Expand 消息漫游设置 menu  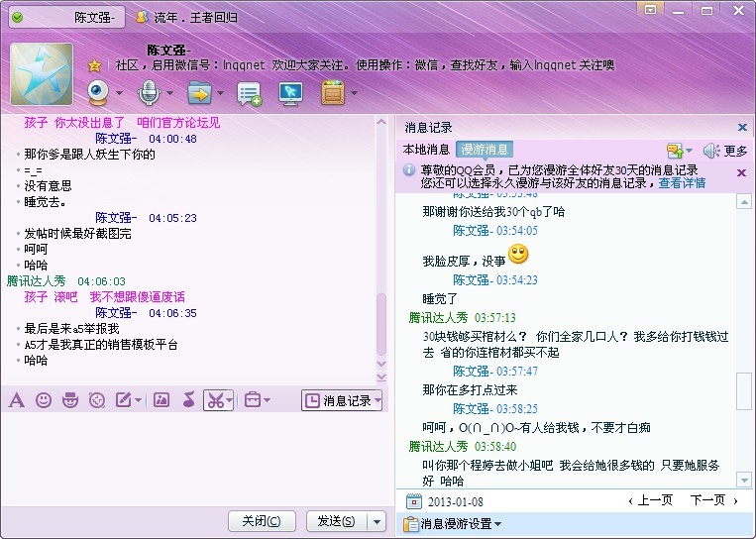(x=452, y=524)
